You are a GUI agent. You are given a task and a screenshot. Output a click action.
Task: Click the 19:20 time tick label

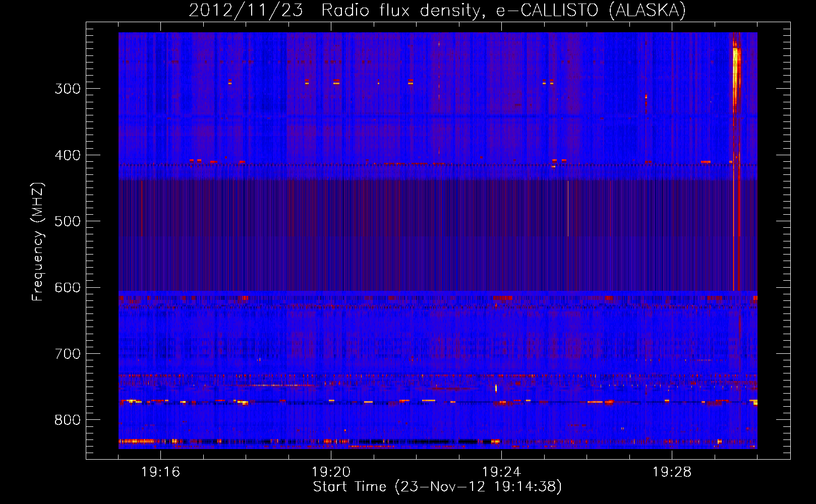click(331, 472)
